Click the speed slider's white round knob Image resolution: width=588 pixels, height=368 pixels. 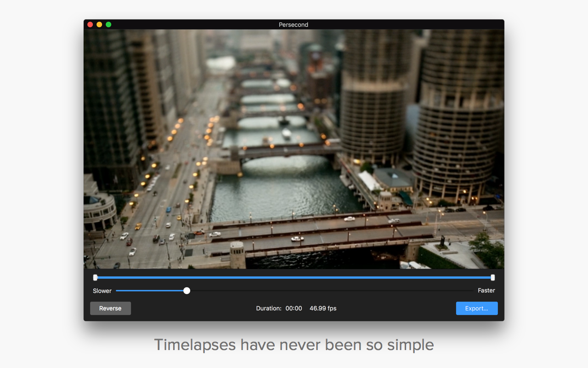(x=187, y=291)
